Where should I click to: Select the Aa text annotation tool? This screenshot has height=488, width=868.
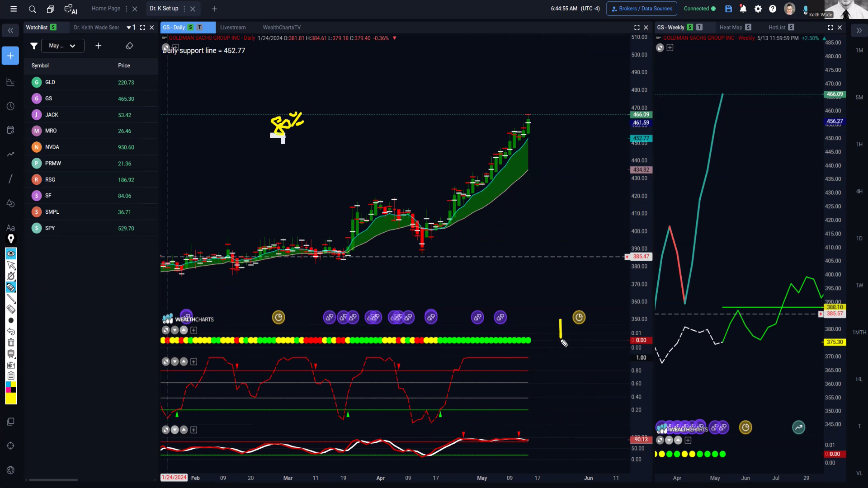(x=10, y=228)
